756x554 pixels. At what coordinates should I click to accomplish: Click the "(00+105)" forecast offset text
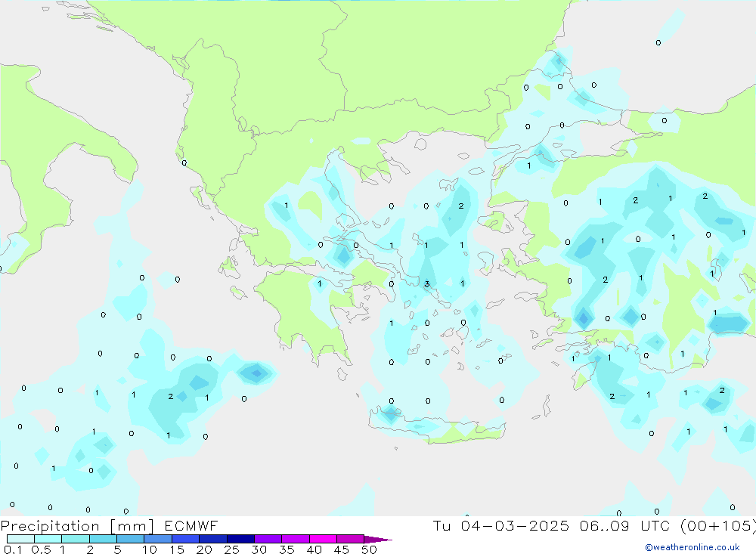click(x=718, y=526)
